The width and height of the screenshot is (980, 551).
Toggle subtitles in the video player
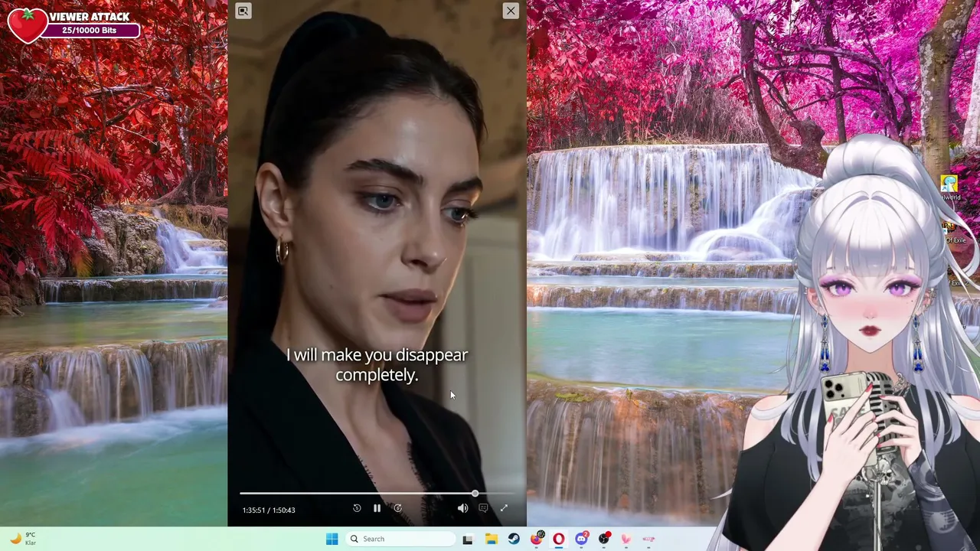483,508
